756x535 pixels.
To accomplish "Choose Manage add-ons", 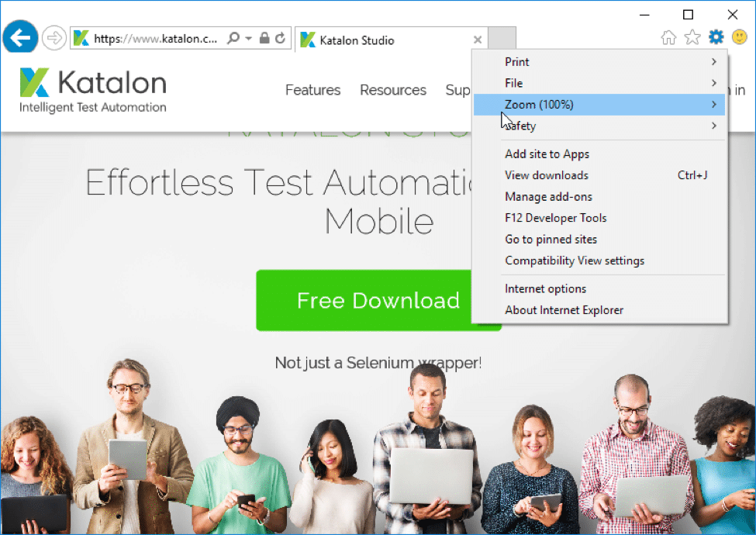I will (x=599, y=197).
